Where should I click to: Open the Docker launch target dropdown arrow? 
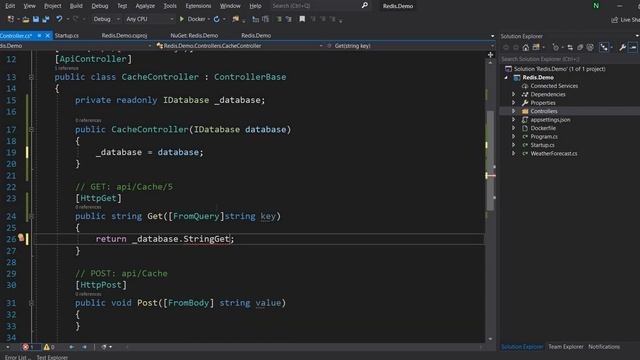(x=209, y=19)
